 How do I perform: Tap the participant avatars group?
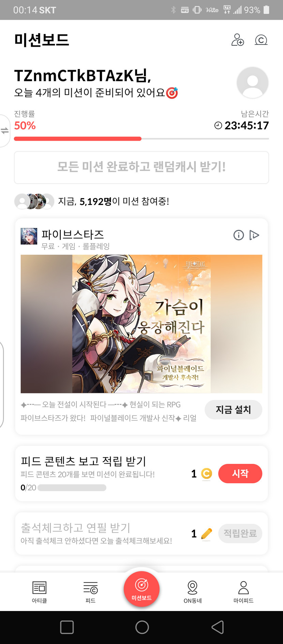tap(34, 201)
